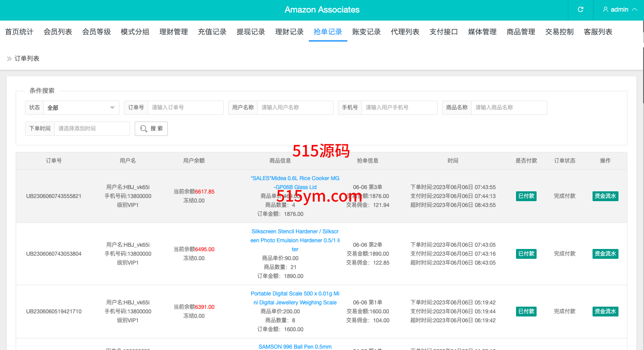Go to the 提现记录 tab
This screenshot has width=644, height=350.
tap(251, 32)
